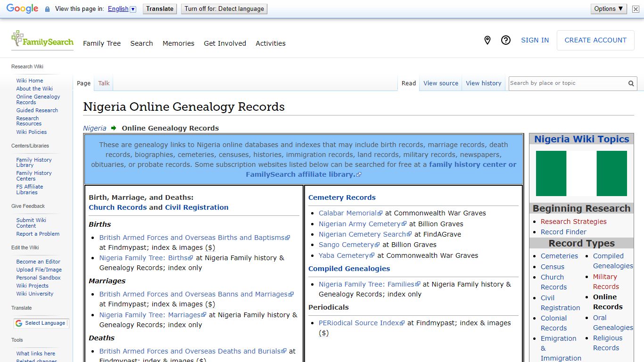Viewport: 644px width, 362px height.
Task: Open the Memories menu
Action: (178, 43)
